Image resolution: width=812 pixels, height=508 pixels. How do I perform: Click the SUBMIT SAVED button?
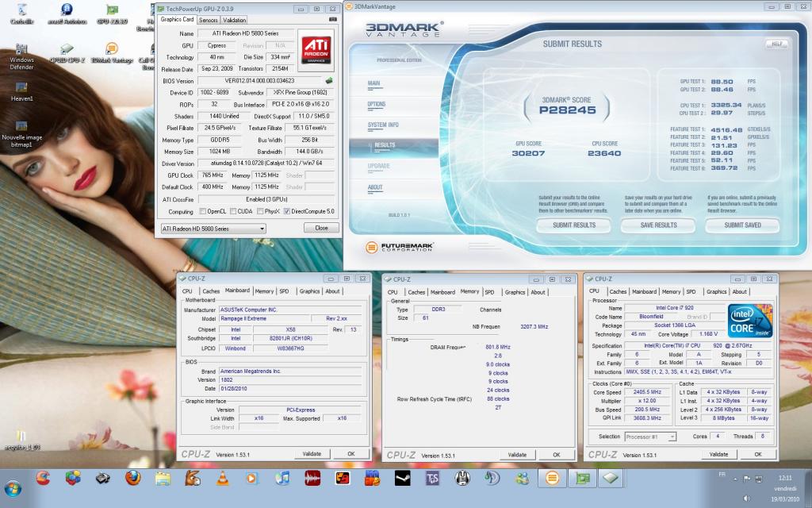(x=742, y=225)
